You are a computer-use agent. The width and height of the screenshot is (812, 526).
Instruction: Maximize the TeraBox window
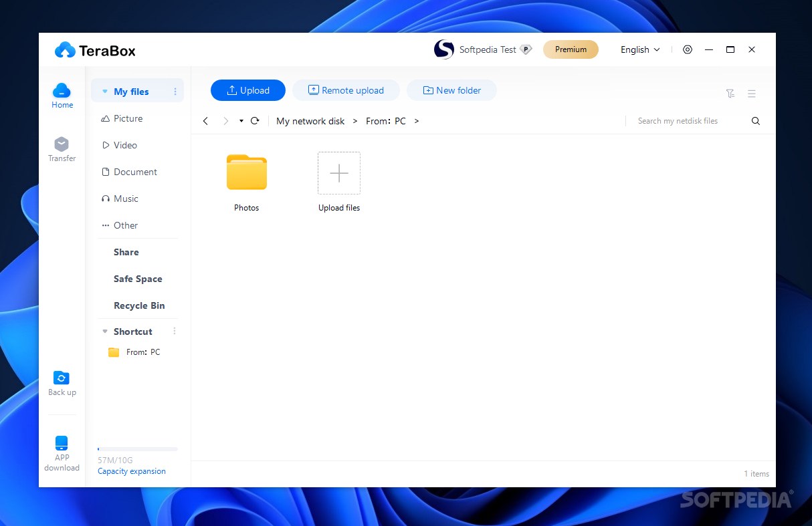(x=730, y=49)
